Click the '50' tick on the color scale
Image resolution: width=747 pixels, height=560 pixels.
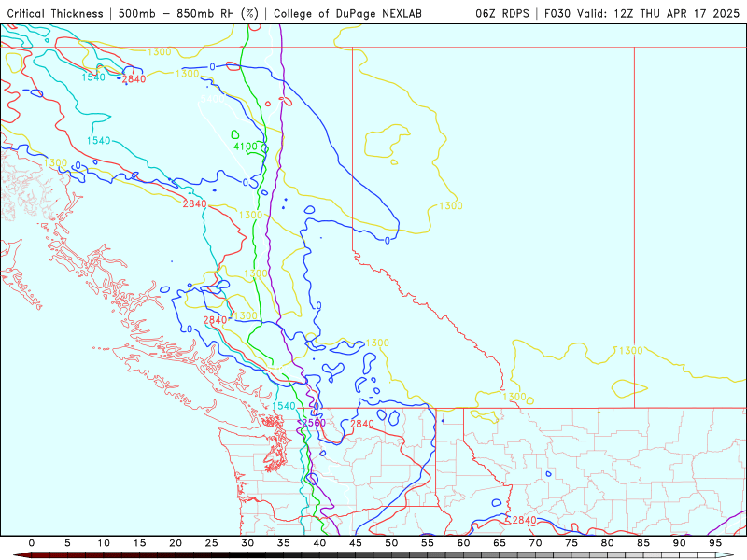coord(391,543)
